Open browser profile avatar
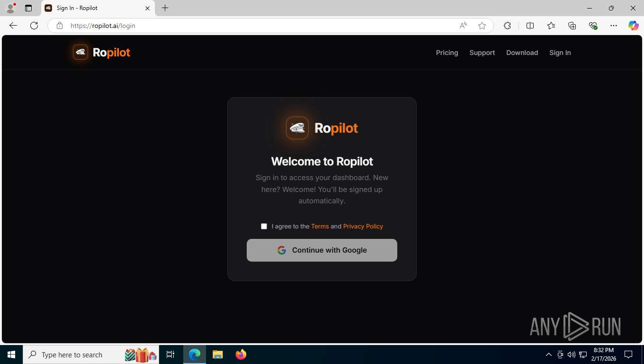Viewport: 644px width, 364px height. [10, 8]
